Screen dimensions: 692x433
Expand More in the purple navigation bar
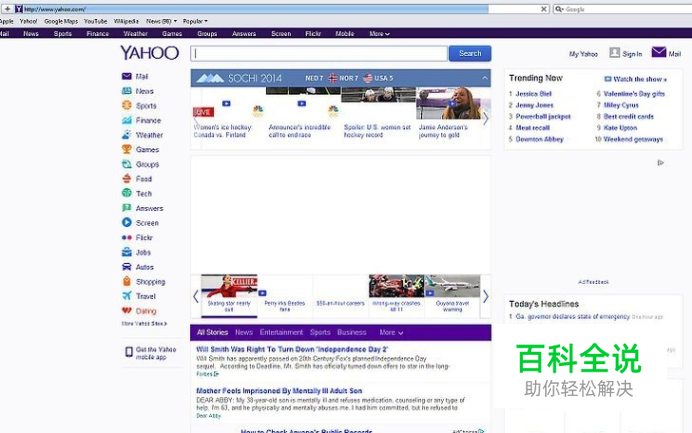click(380, 34)
